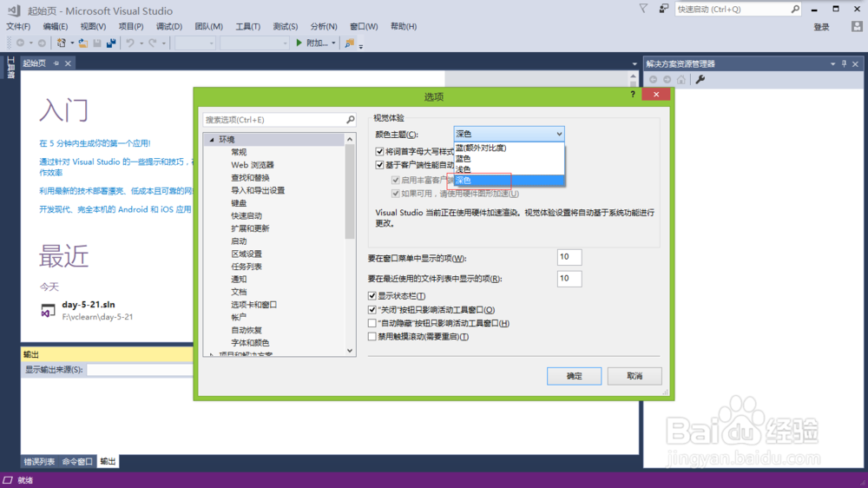Open Solution Explorer window position dropdown
Viewport: 868px width, 488px height.
click(x=832, y=63)
